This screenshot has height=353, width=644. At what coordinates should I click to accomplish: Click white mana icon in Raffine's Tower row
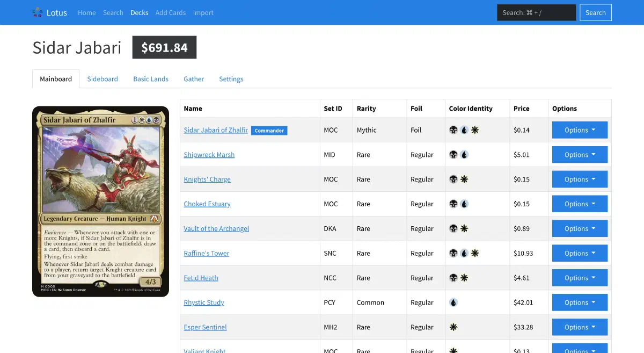click(x=475, y=253)
